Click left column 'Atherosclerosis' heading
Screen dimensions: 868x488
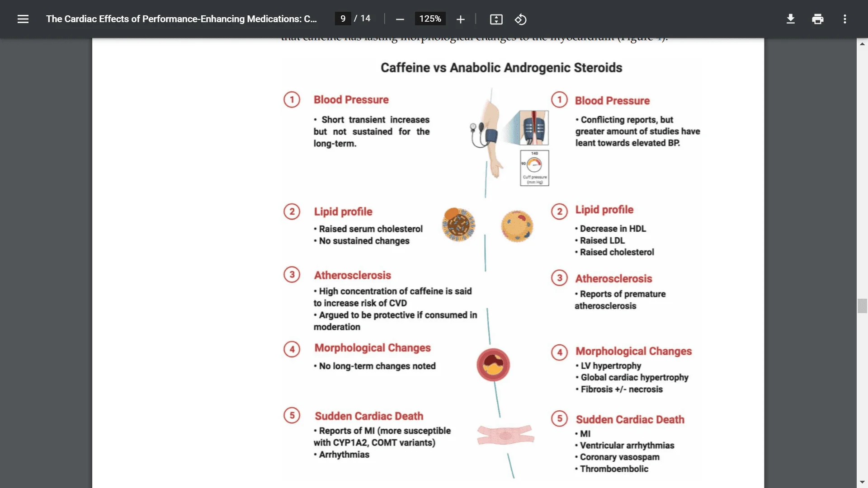tap(353, 275)
